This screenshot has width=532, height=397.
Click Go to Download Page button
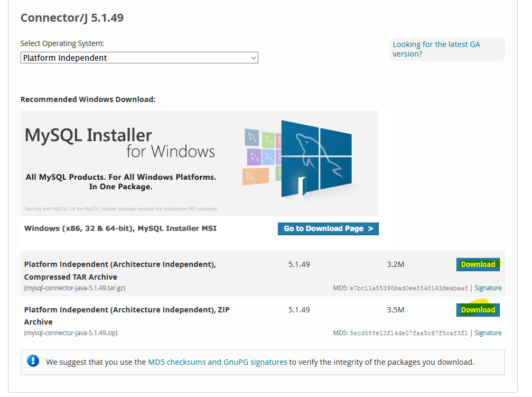(328, 228)
